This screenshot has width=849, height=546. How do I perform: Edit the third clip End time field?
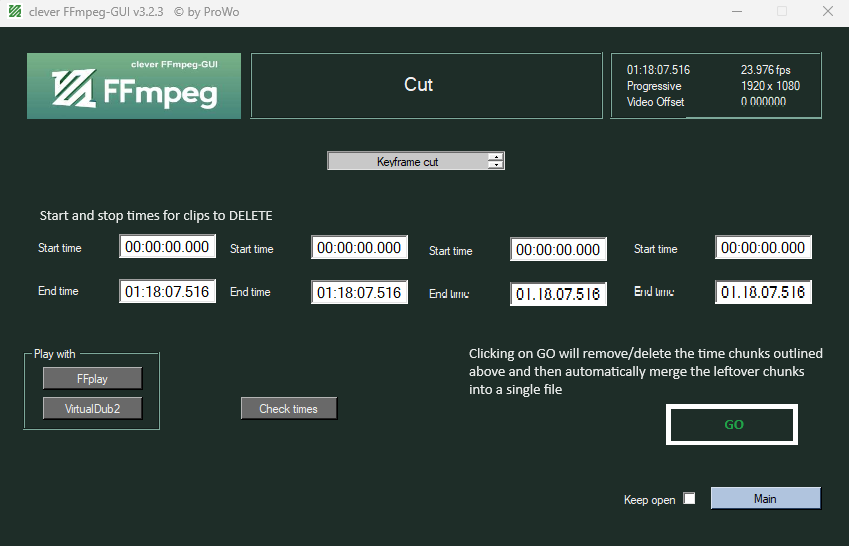pyautogui.click(x=558, y=294)
